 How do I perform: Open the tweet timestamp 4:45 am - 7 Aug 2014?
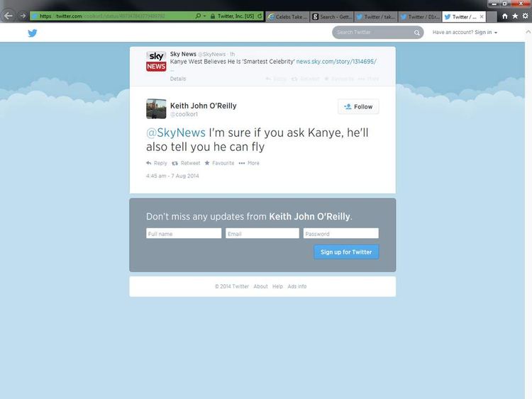[172, 176]
